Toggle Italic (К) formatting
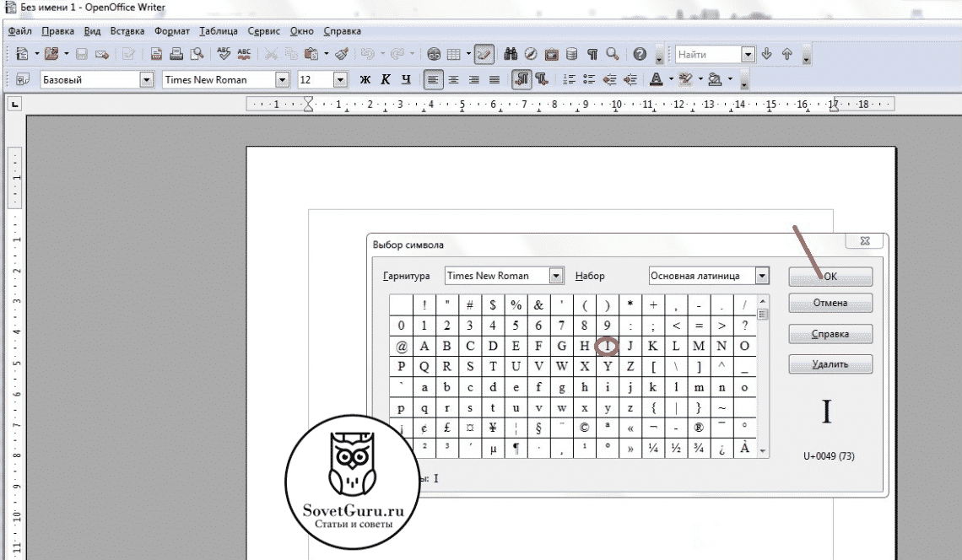962x560 pixels. 386,80
